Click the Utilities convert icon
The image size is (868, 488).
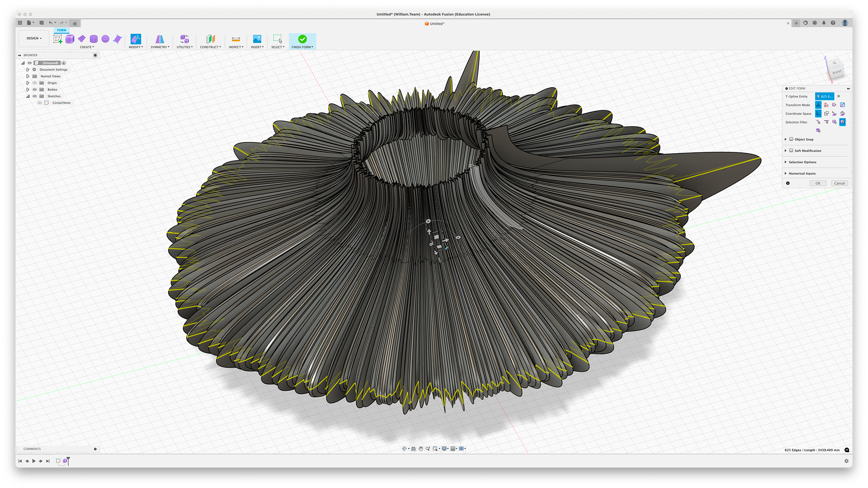184,39
